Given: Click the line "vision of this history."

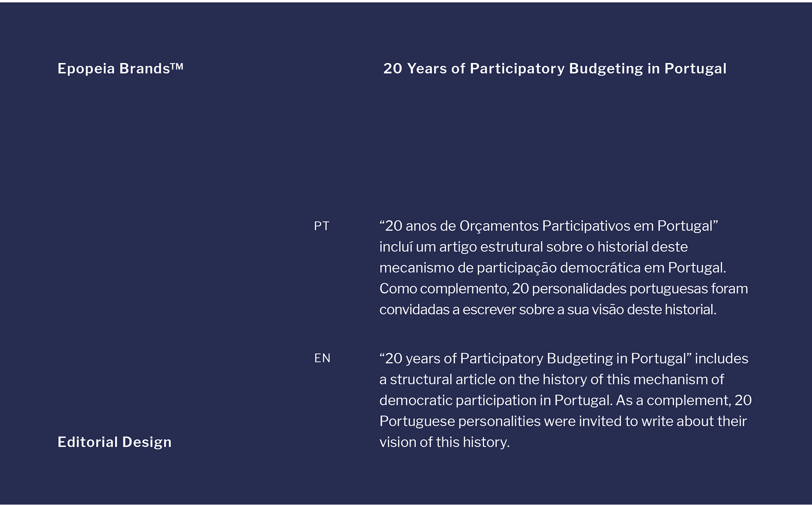Looking at the screenshot, I should [x=444, y=442].
